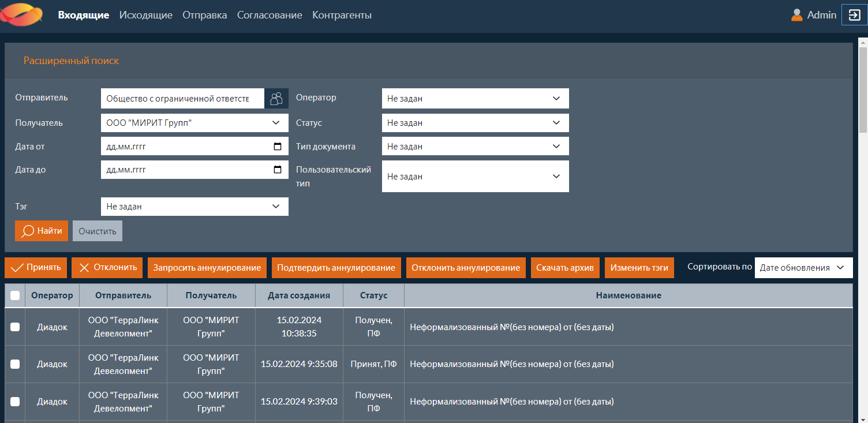
Task: Click the document name in the 9:35:08 row
Action: [511, 364]
